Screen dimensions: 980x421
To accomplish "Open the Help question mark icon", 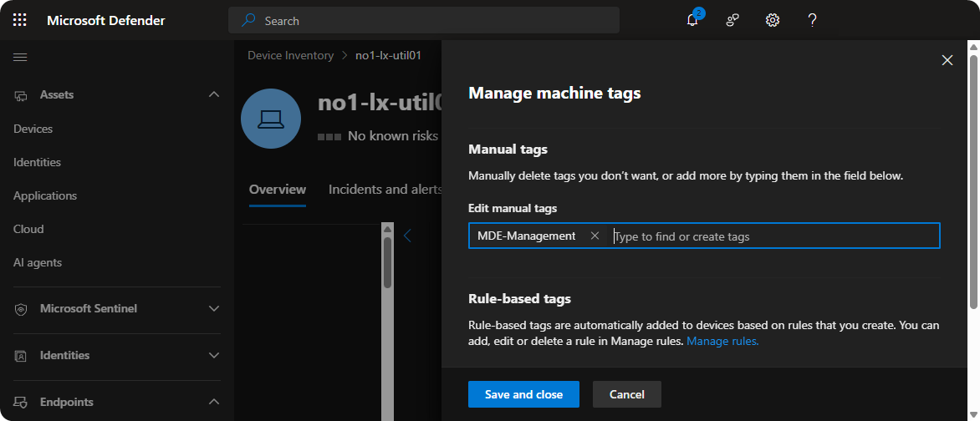I will click(812, 20).
